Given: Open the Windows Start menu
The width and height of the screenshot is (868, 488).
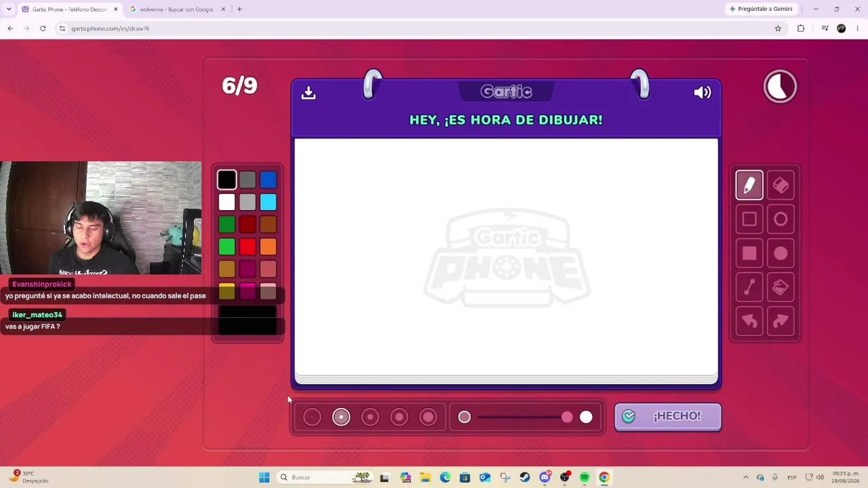Looking at the screenshot, I should [264, 477].
